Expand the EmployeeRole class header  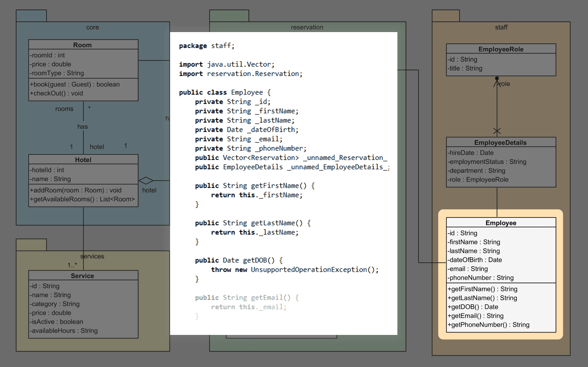click(x=501, y=49)
